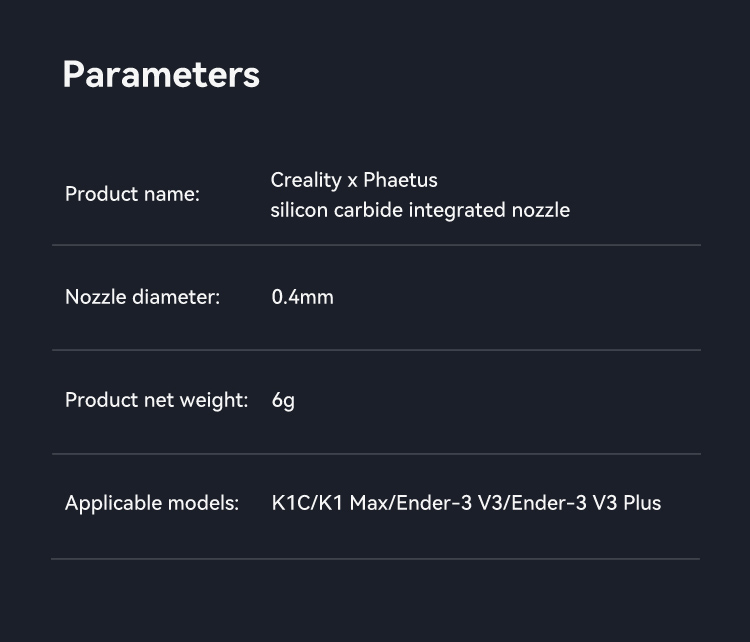Click the divider line below nozzle diameter row
750x642 pixels.
pos(375,350)
